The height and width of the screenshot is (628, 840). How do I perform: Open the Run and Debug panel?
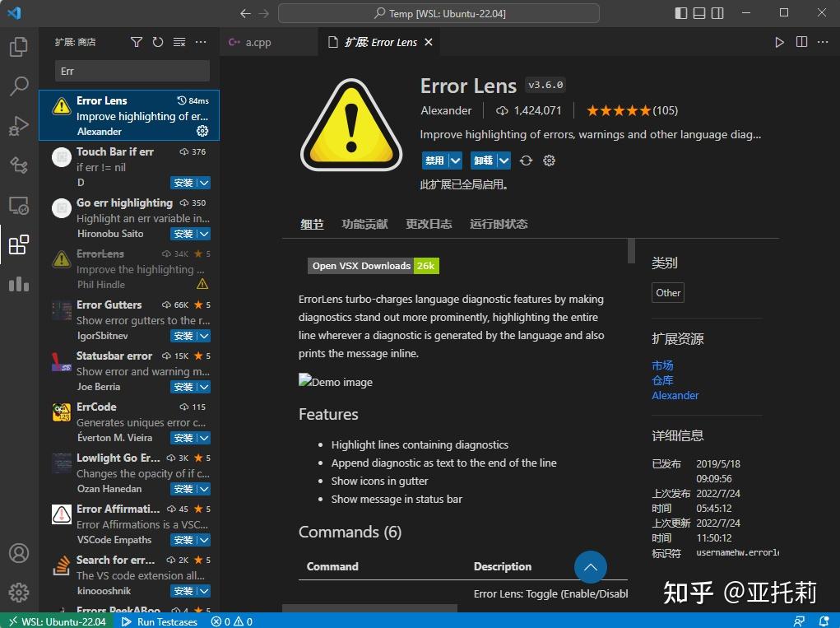click(18, 125)
